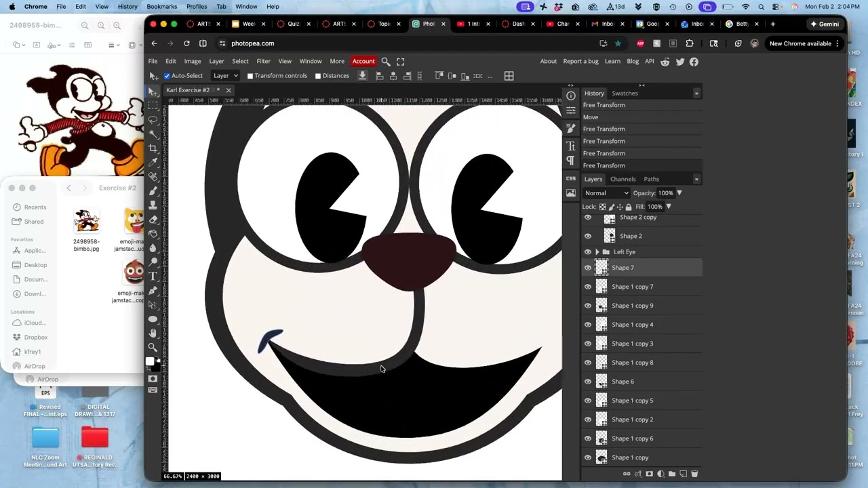This screenshot has height=488, width=868.
Task: Switch to the Channels tab
Action: (x=623, y=180)
